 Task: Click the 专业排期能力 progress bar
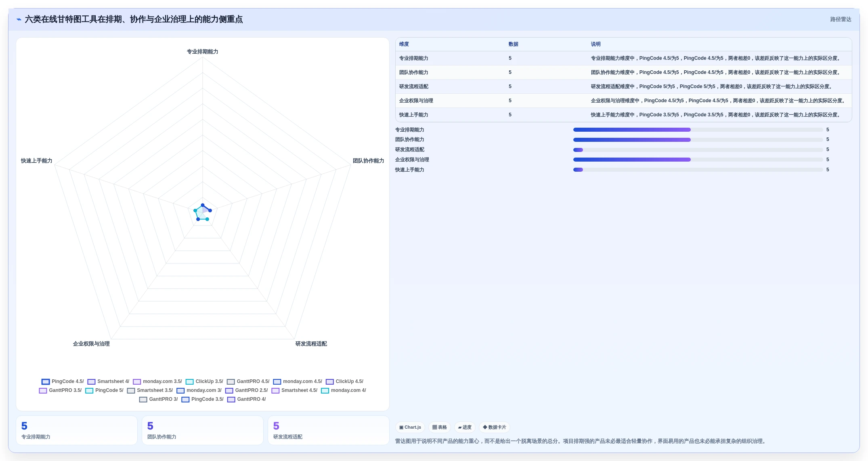[698, 130]
